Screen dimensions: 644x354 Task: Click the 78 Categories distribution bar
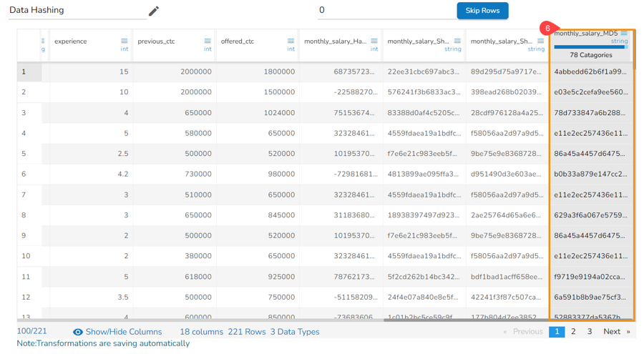coord(590,47)
